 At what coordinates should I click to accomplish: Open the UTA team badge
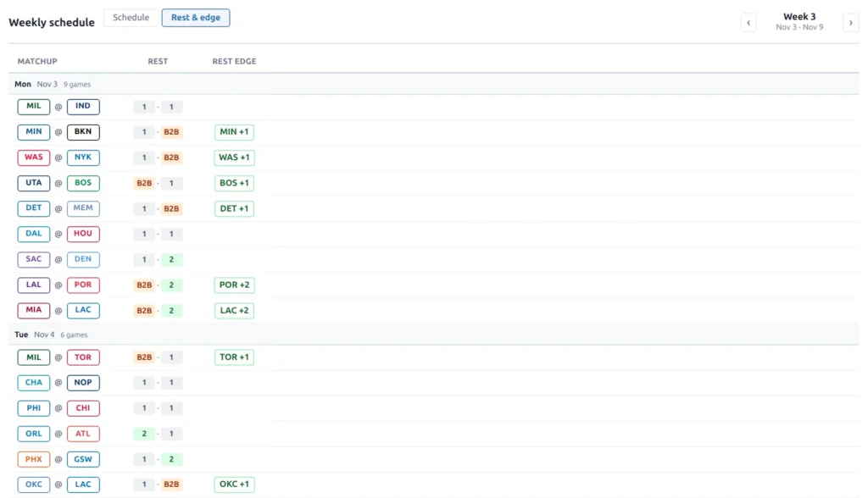(34, 183)
